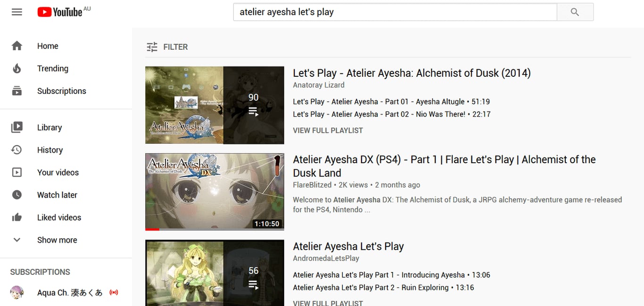Screen dimensions: 644x306
Task: View full playlist for AndromedaLetsPlay result
Action: tap(328, 303)
